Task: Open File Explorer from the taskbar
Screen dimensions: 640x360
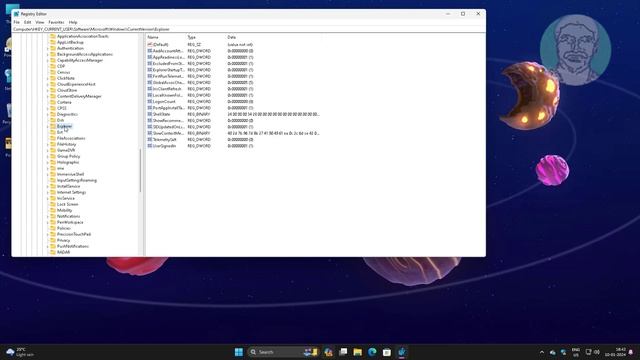Action: 358,352
